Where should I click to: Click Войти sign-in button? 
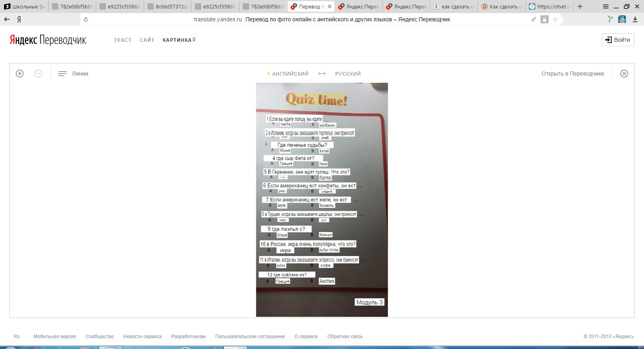(618, 40)
